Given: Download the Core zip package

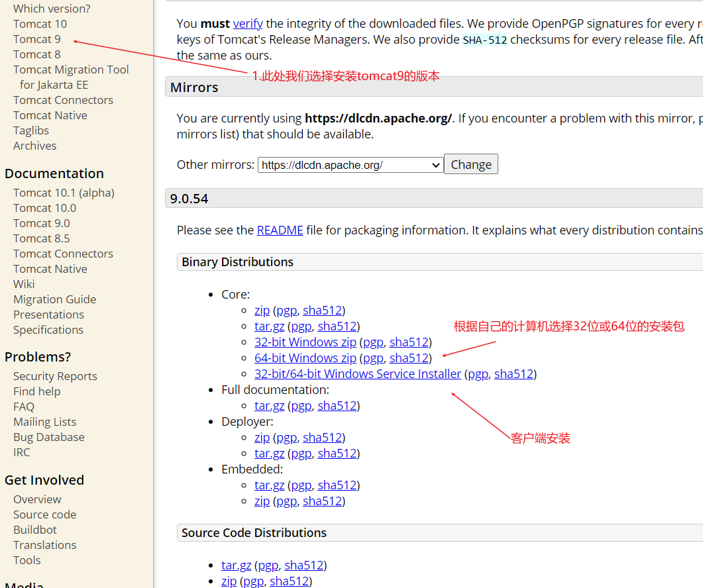Looking at the screenshot, I should pyautogui.click(x=262, y=310).
